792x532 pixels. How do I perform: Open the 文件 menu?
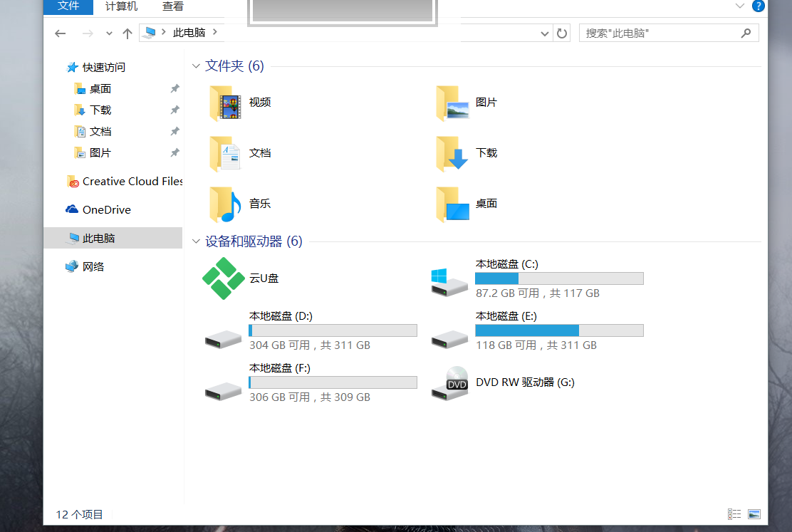point(68,6)
